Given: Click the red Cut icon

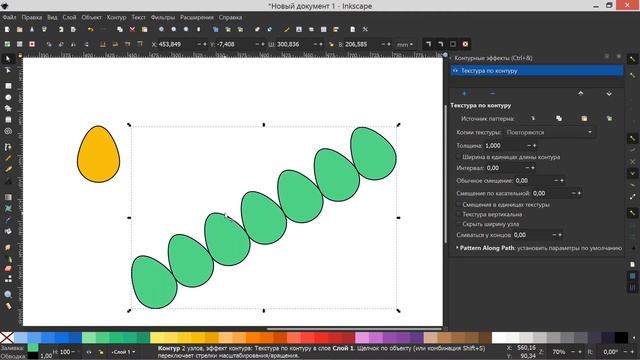Looking at the screenshot, I should (x=132, y=29).
